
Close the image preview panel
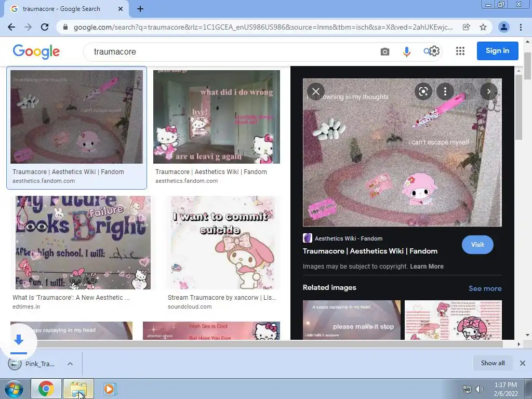coord(316,91)
